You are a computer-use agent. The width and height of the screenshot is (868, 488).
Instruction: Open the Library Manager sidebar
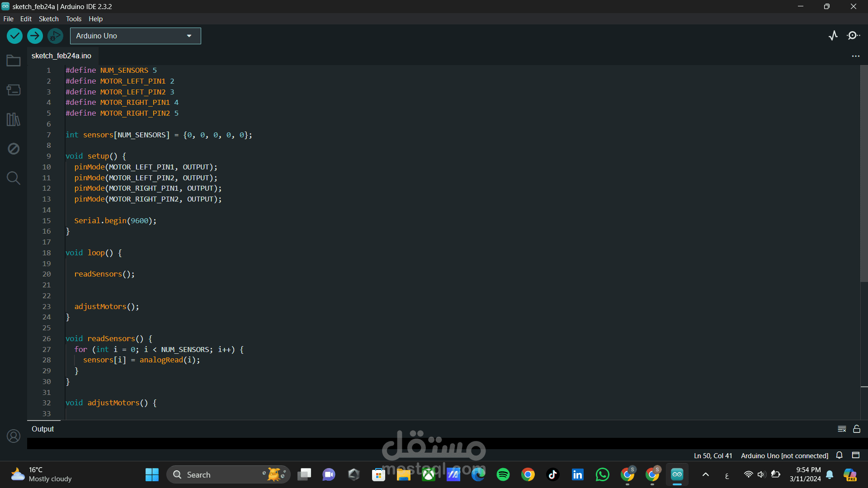point(14,119)
